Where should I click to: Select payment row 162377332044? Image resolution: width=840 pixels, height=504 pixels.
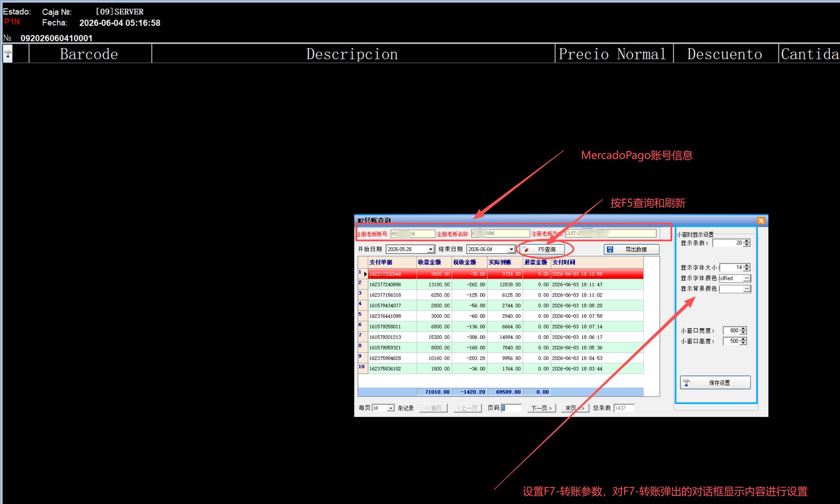506,274
